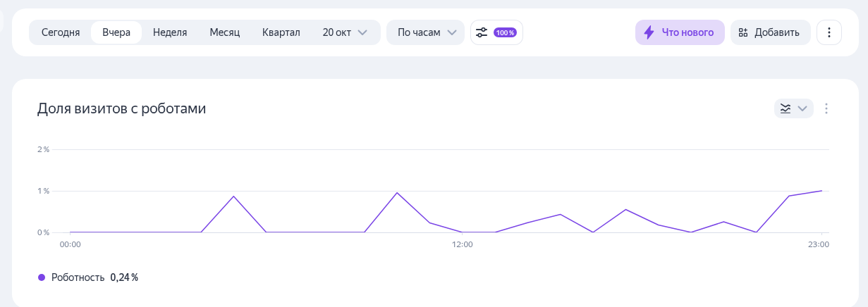Click the selected Вчера period tab

click(x=116, y=32)
